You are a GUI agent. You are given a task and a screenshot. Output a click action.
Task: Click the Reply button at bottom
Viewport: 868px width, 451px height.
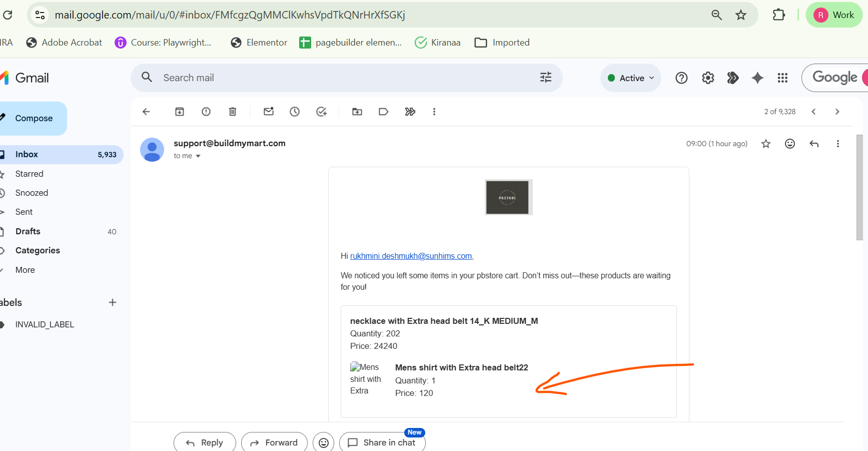(x=205, y=442)
